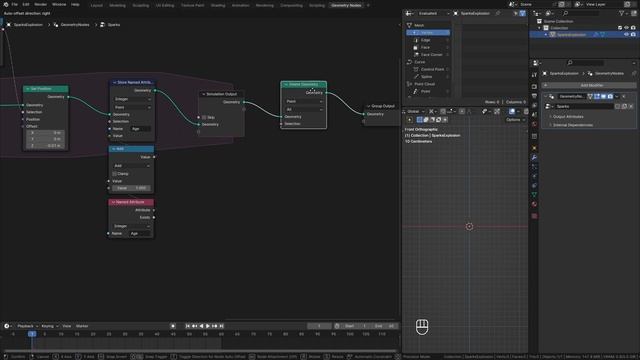
Task: Open the Window menu
Action: tap(59, 4)
